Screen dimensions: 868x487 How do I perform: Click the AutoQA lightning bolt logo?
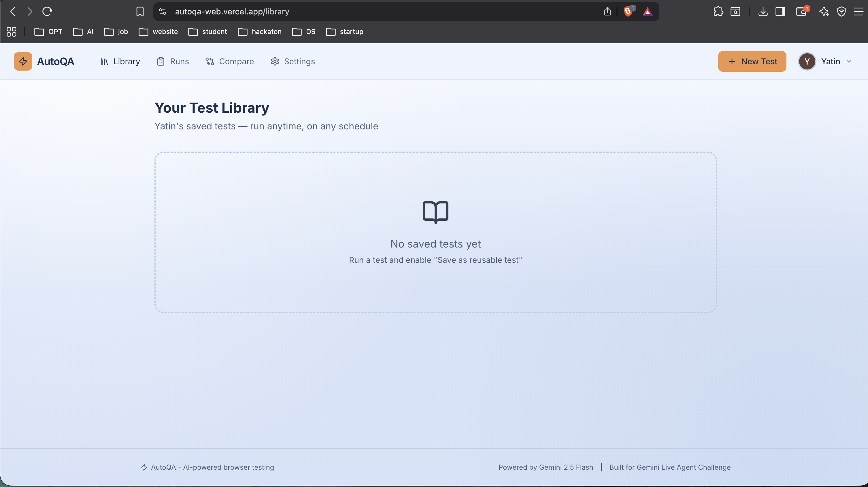pyautogui.click(x=23, y=61)
